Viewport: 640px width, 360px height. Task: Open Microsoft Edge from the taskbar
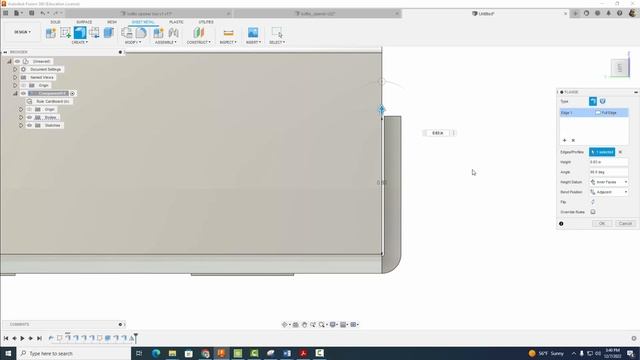tap(156, 353)
